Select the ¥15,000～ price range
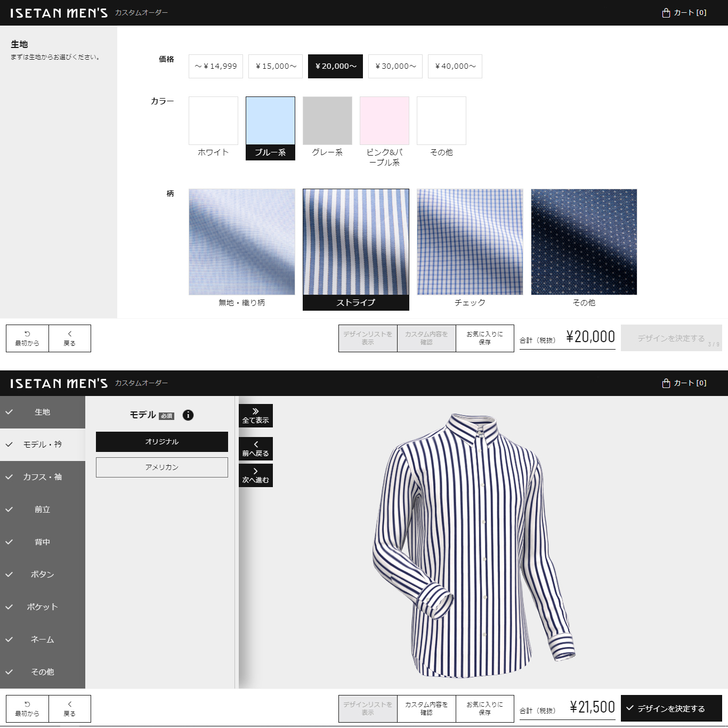 276,66
